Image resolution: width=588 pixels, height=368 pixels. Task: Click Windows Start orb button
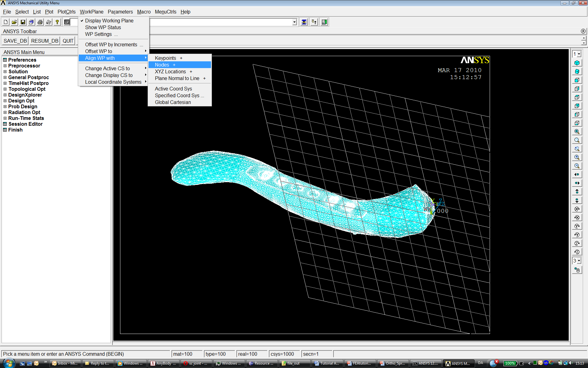click(x=9, y=363)
